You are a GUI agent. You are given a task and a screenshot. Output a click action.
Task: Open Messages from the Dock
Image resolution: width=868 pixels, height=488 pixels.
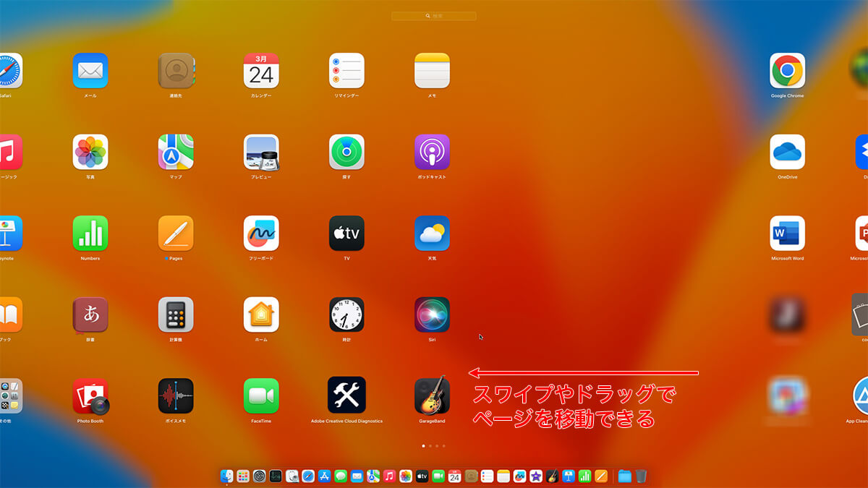pos(341,476)
